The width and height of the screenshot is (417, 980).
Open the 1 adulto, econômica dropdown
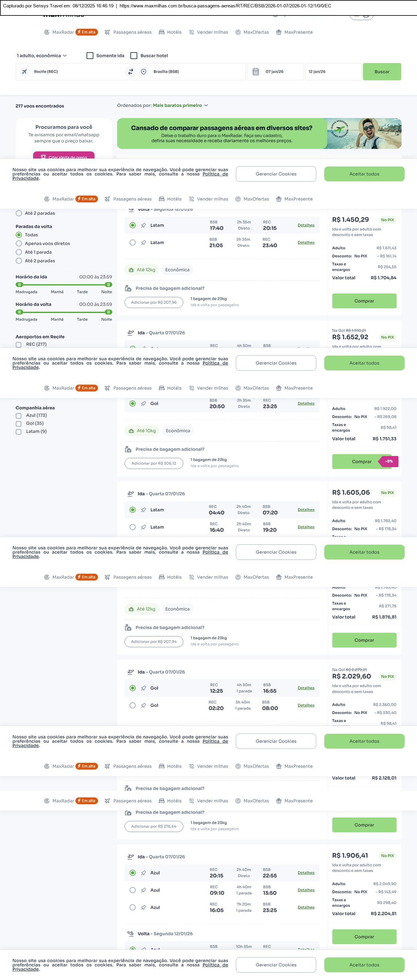click(x=41, y=56)
